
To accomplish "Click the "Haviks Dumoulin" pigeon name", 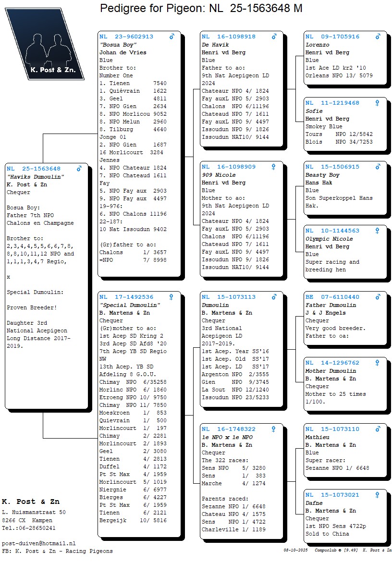I will click(36, 177).
